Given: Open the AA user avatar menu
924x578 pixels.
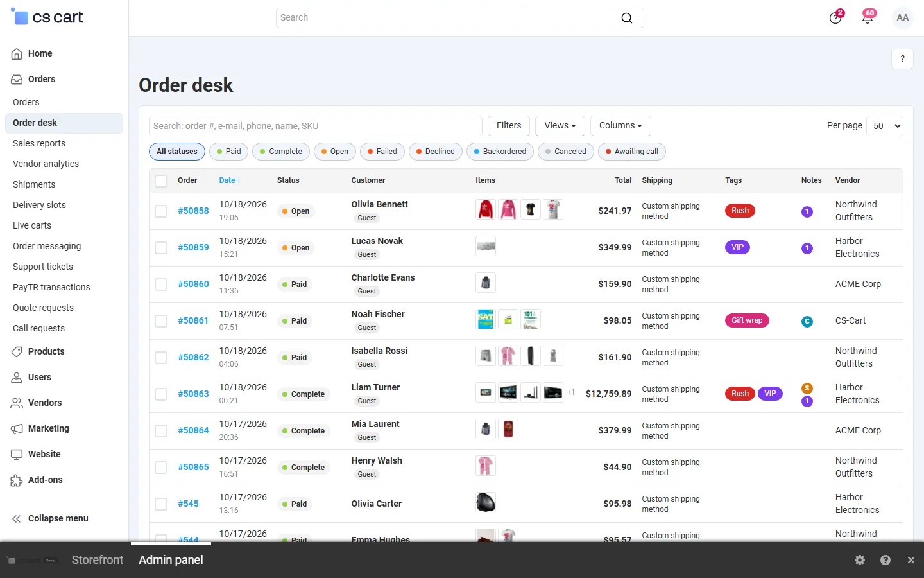Looking at the screenshot, I should [903, 18].
